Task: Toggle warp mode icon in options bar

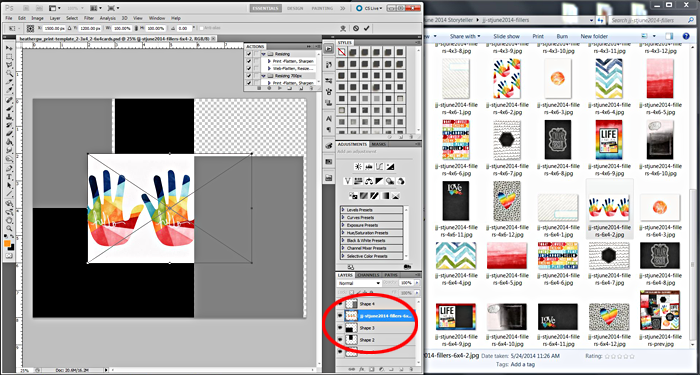Action: coord(343,28)
